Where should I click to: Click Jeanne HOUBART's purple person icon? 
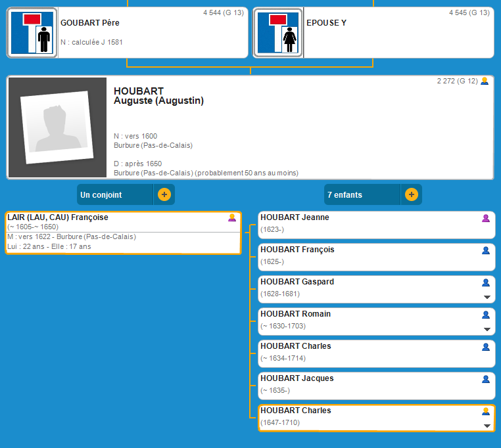486,218
